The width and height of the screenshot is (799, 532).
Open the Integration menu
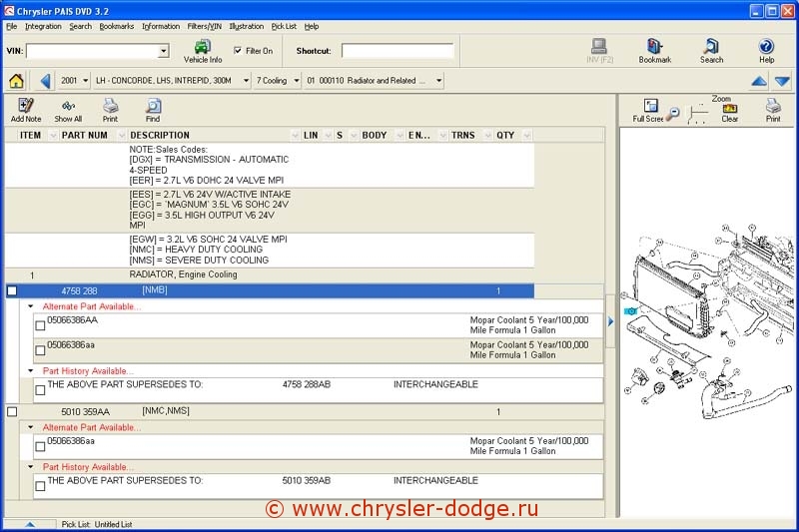tap(43, 27)
